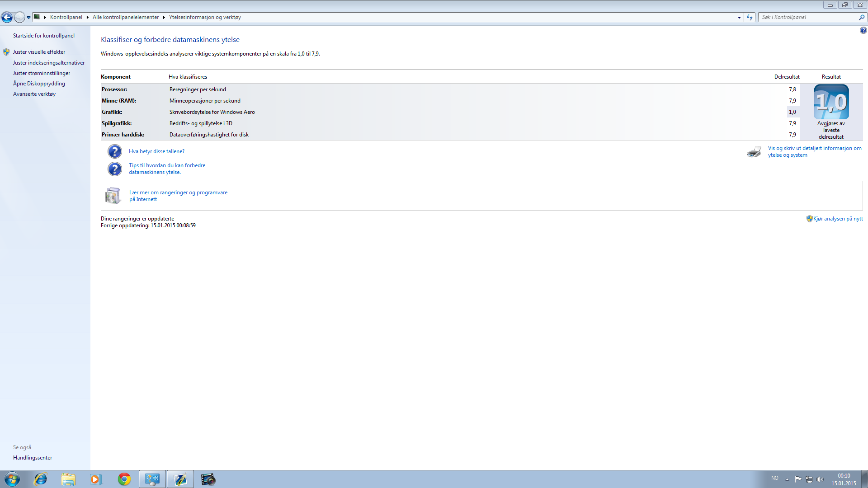Screen dimensions: 868x488
Task: Open 'Avanserte verktøy' link
Action: [34, 94]
